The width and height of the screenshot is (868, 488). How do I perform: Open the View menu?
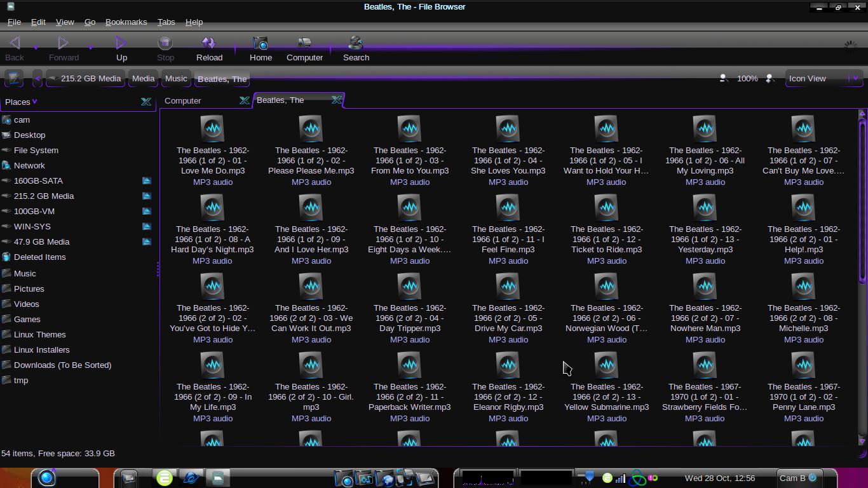coord(65,22)
